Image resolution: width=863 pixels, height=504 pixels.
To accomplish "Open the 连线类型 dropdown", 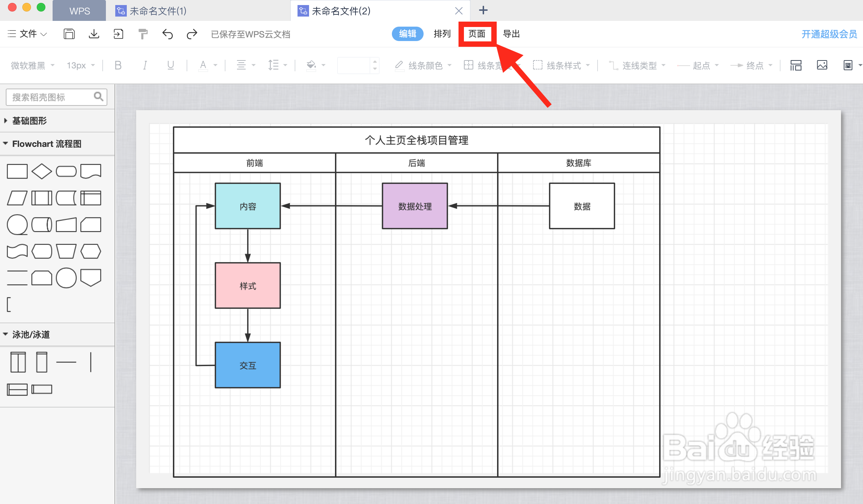I will [x=637, y=65].
